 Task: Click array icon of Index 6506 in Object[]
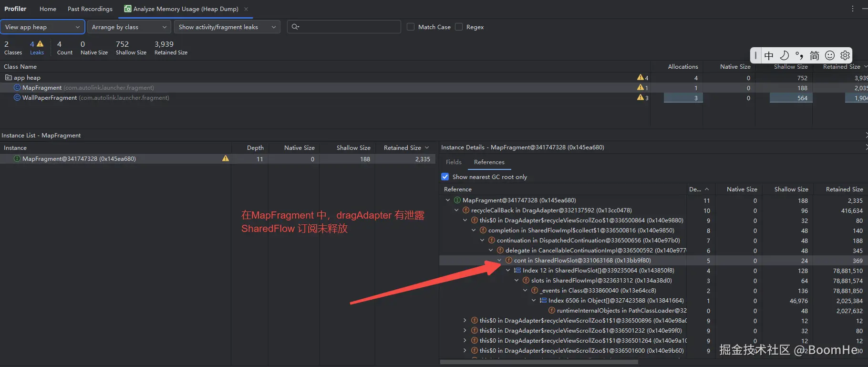(x=543, y=301)
